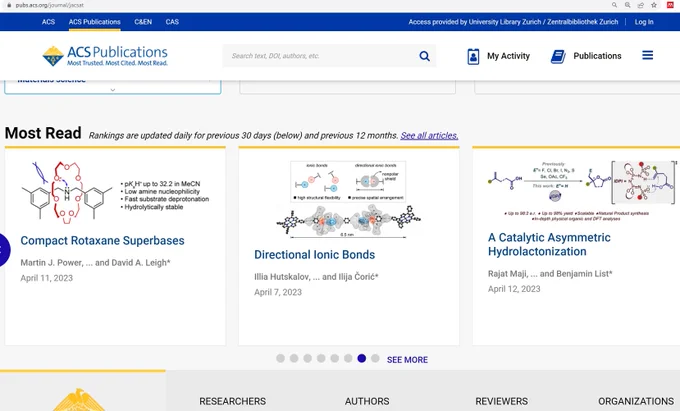This screenshot has height=411, width=680.
Task: Select the fourth carousel dot
Action: (321, 358)
